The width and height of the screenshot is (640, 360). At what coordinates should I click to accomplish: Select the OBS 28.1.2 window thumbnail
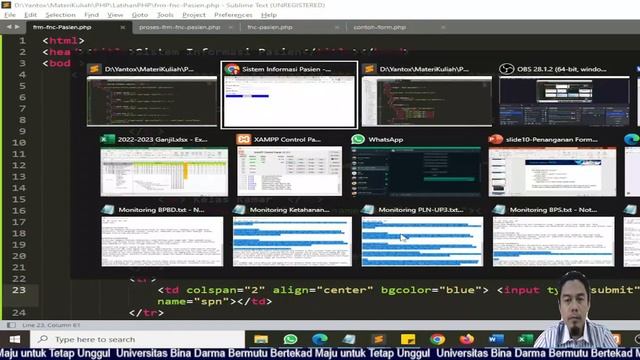pyautogui.click(x=564, y=101)
